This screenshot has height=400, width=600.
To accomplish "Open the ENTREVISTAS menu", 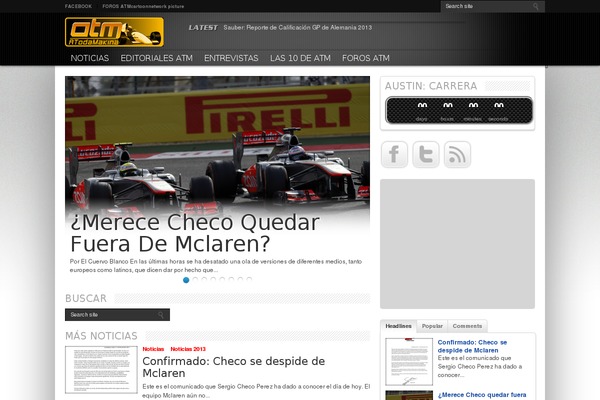I will (231, 58).
